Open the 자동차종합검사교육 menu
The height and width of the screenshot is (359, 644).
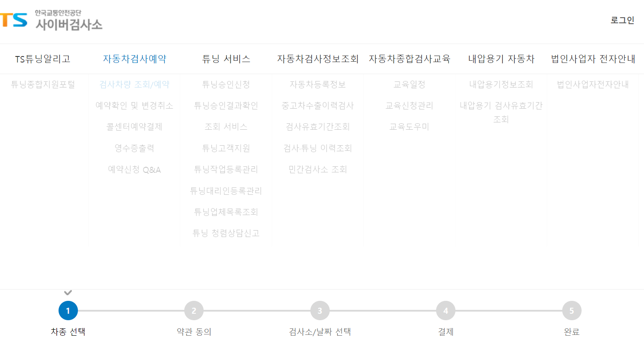(x=409, y=59)
